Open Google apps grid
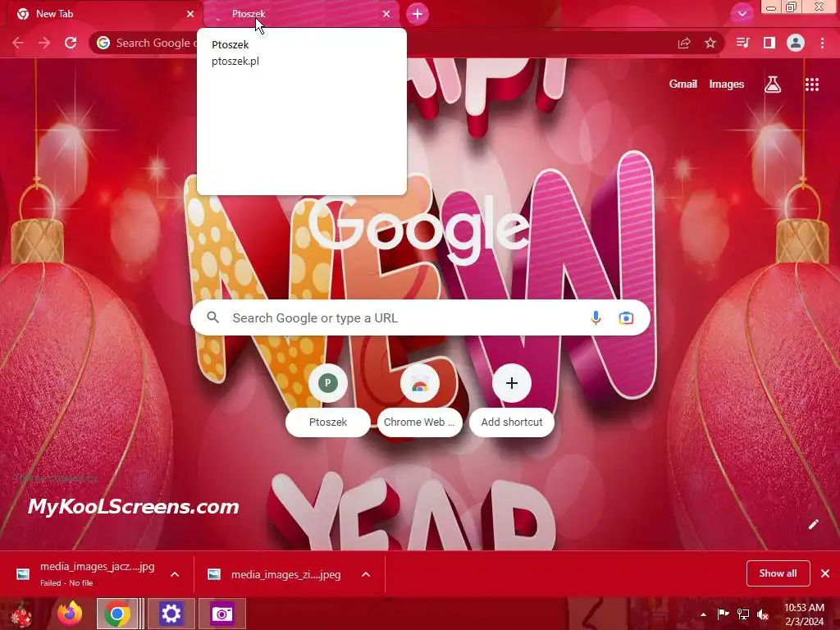The width and height of the screenshot is (840, 630). [x=811, y=84]
